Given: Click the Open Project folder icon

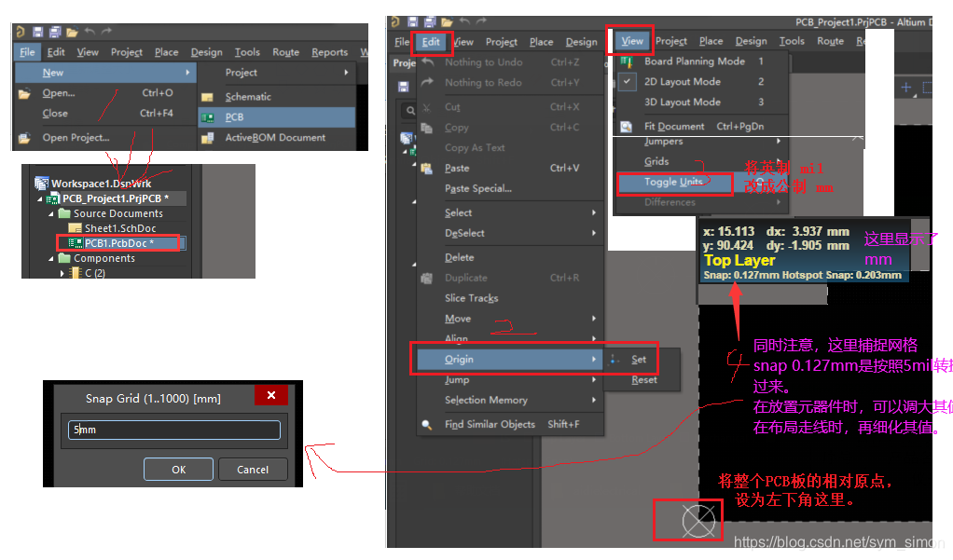Looking at the screenshot, I should 25,138.
